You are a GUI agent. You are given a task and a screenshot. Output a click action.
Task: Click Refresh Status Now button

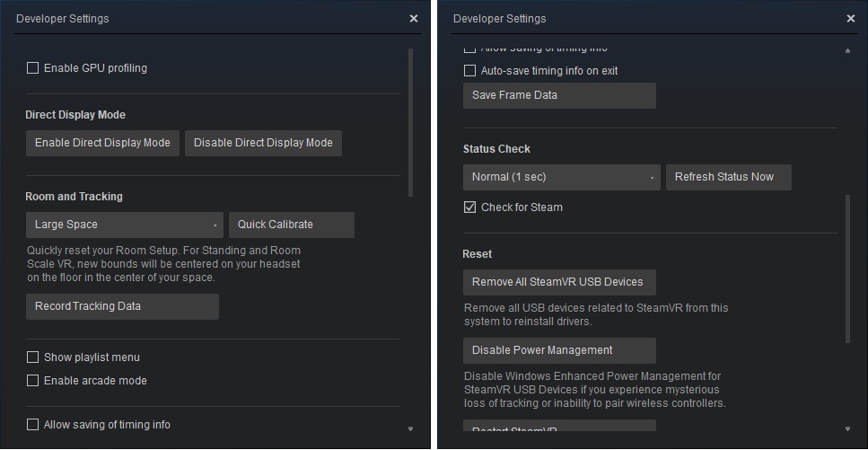(729, 177)
